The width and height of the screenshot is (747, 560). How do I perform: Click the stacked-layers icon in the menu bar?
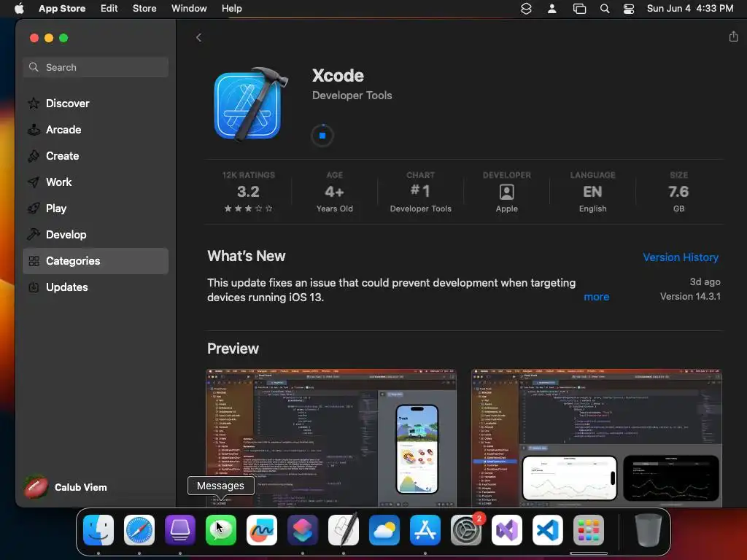pyautogui.click(x=526, y=9)
